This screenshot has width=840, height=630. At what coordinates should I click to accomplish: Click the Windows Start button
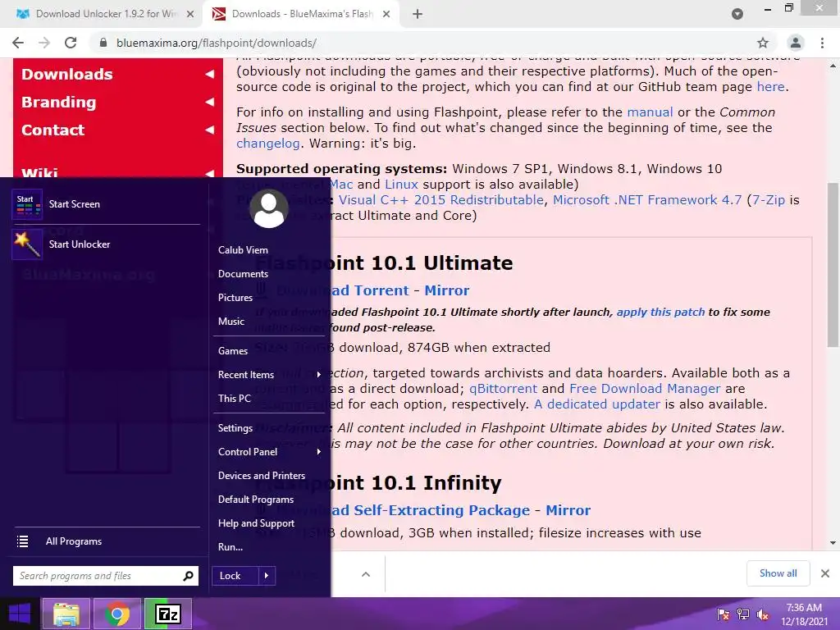coord(20,614)
